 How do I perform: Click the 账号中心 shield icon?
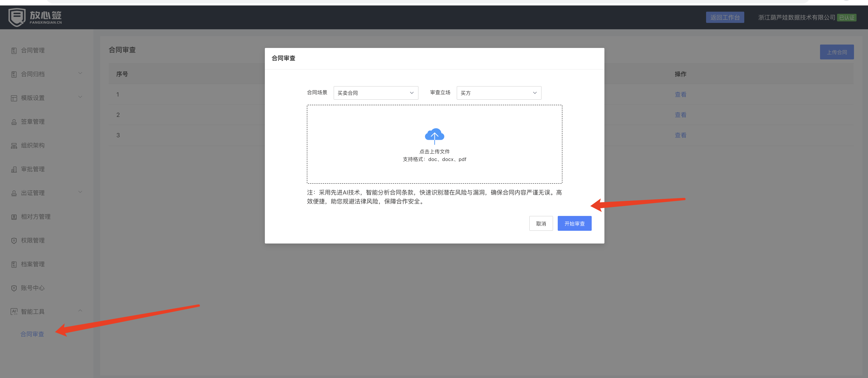[14, 288]
